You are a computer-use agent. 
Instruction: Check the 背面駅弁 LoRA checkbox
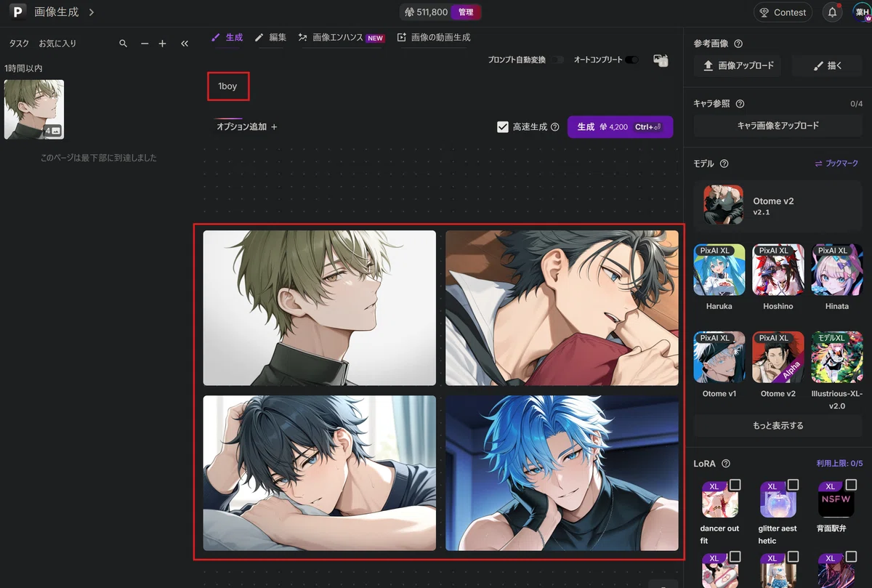click(852, 485)
